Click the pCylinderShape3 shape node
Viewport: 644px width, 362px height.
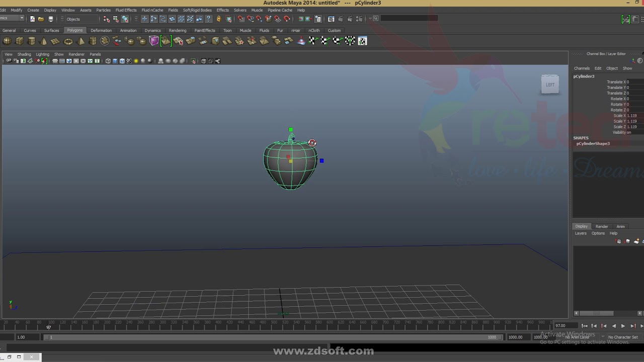pos(593,144)
